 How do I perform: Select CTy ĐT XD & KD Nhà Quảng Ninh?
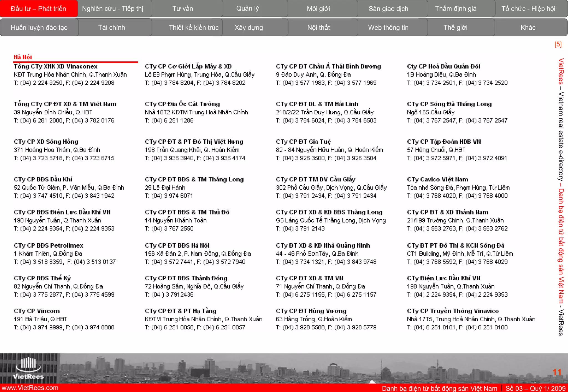pos(323,245)
